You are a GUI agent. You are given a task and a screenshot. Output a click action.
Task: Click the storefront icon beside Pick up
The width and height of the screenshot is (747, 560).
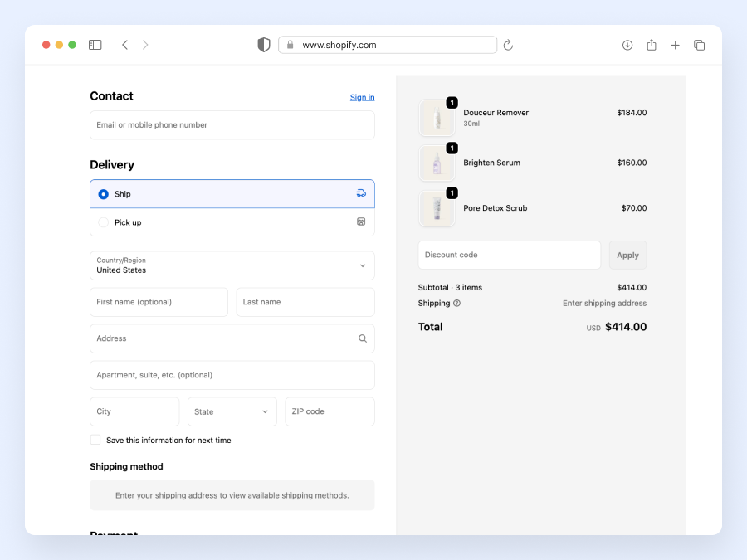[361, 222]
